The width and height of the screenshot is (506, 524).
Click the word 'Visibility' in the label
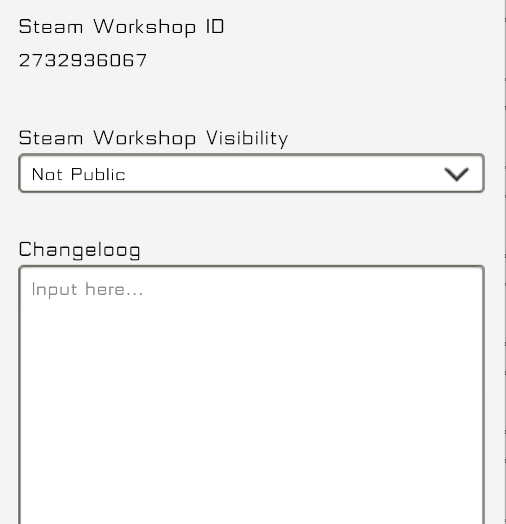click(x=247, y=138)
